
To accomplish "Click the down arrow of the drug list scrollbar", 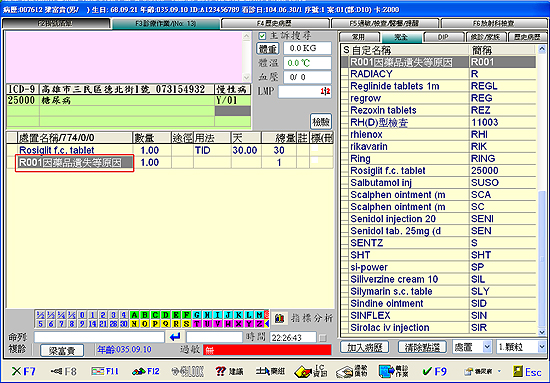I will click(542, 332).
